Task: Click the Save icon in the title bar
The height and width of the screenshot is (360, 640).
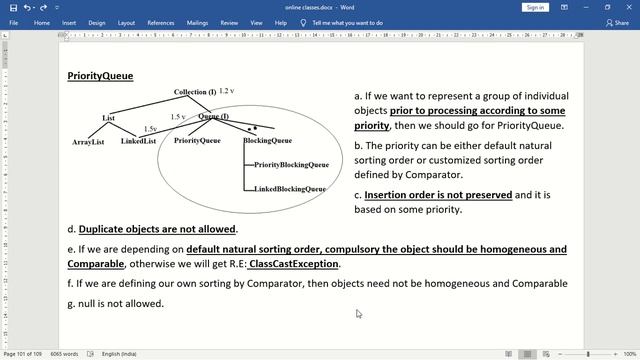Action: tap(13, 8)
